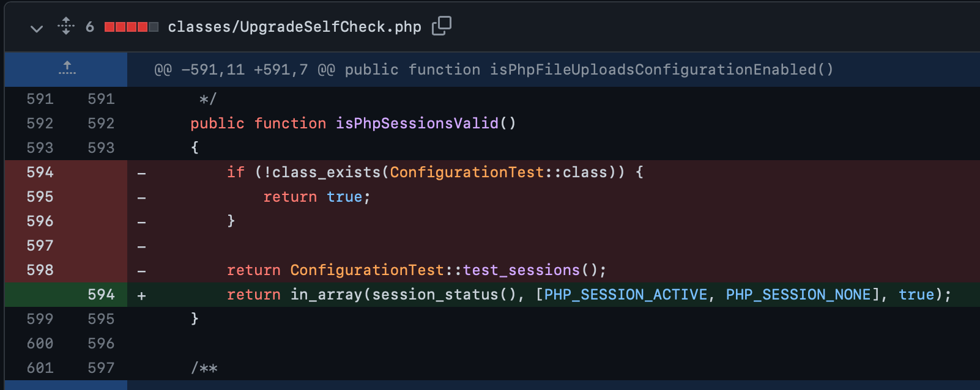This screenshot has width=980, height=390.
Task: Click the in_array session_status return line
Action: (x=554, y=295)
